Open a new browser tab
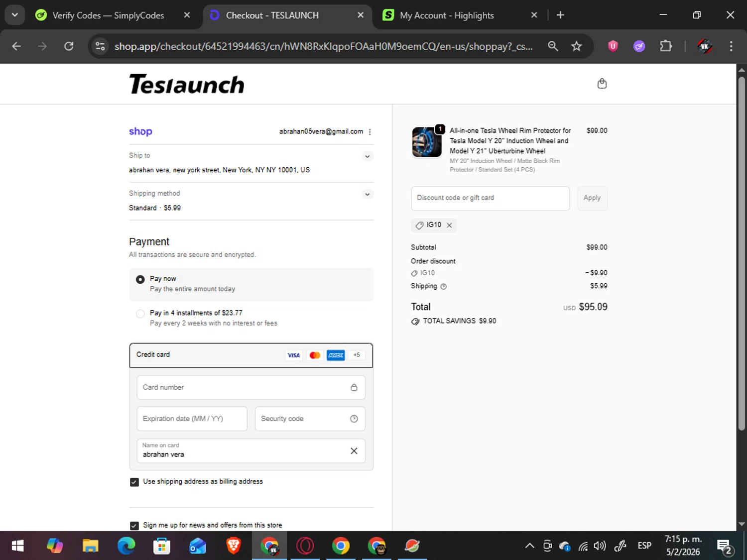 coord(560,15)
